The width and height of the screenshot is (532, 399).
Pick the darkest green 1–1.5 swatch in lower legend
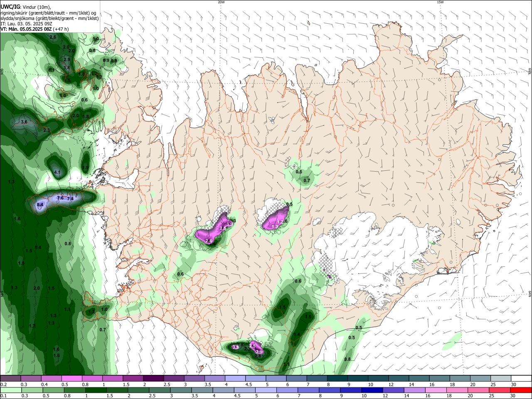[x=96, y=390]
